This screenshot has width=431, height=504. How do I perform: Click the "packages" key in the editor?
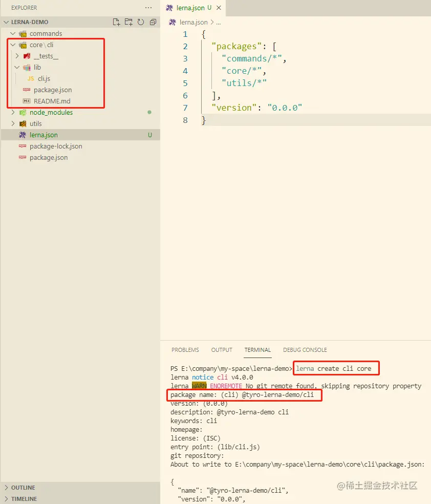[x=236, y=46]
